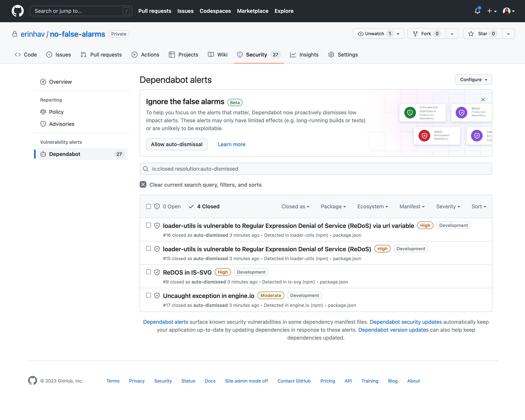Viewport: 525px width, 420px height.
Task: Follow the Dependabot security updates link
Action: pos(406,322)
